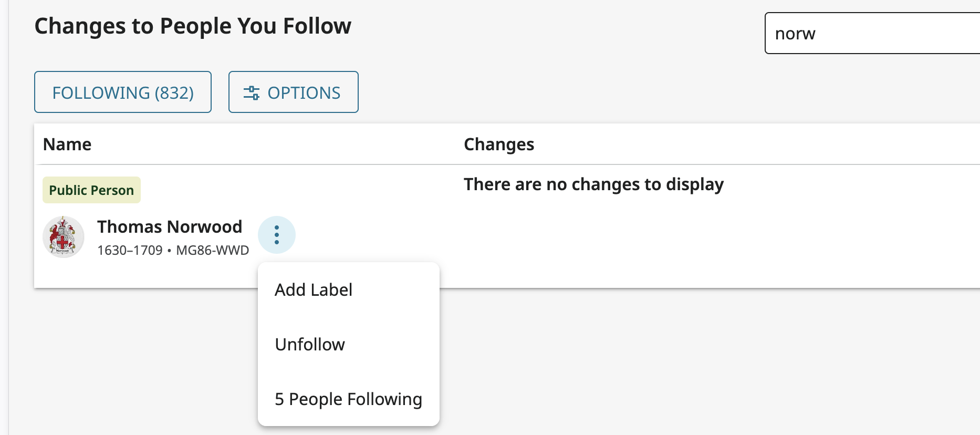Open the 5 People Following option
The height and width of the screenshot is (435, 980).
point(348,399)
